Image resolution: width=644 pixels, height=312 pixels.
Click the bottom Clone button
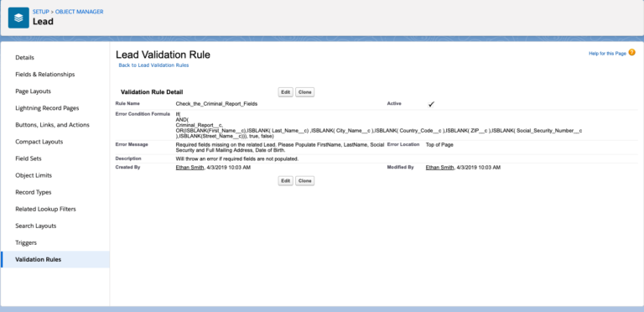click(x=304, y=181)
